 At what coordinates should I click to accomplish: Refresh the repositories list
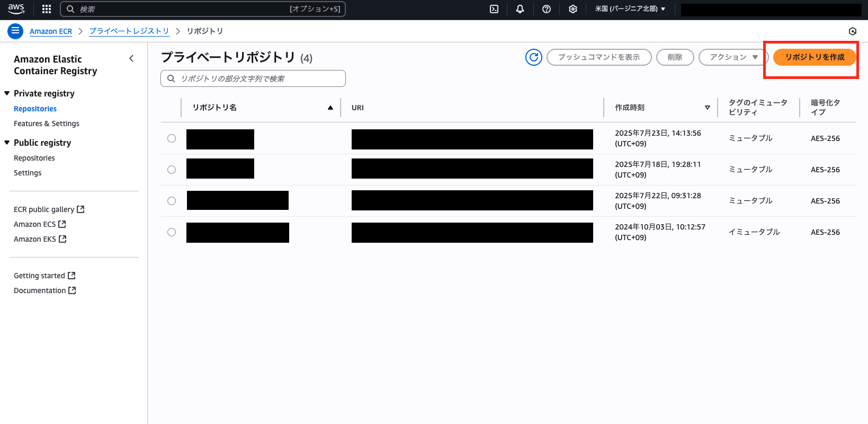[534, 57]
